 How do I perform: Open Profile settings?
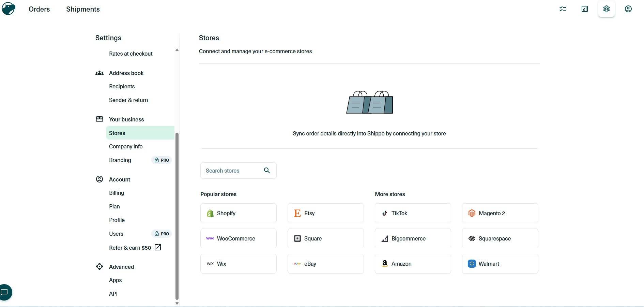(x=117, y=220)
